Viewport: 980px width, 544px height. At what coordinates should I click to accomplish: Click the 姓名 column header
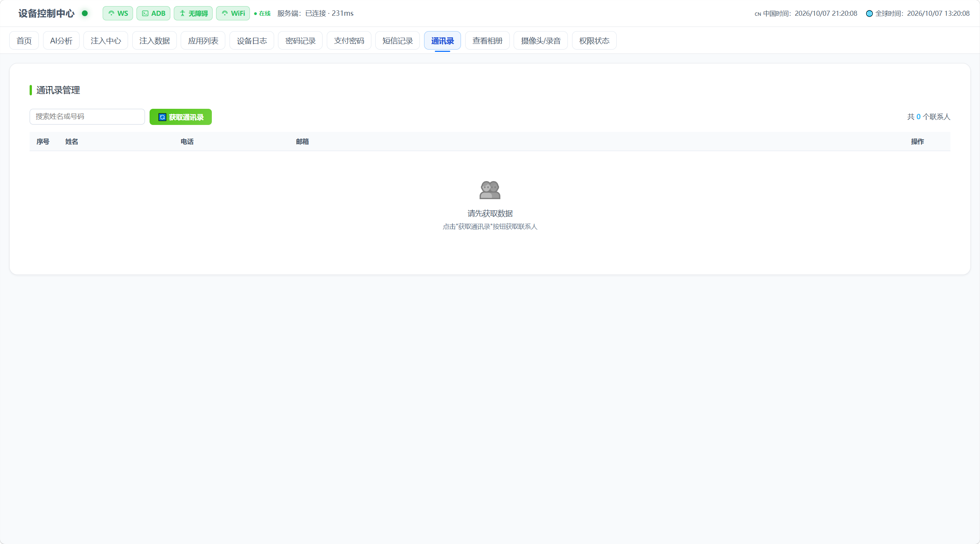(72, 142)
